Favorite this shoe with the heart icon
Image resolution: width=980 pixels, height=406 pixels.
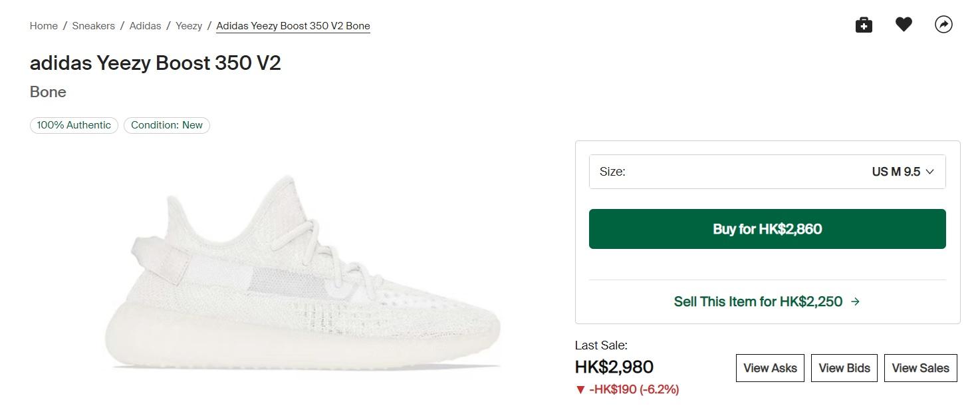904,25
